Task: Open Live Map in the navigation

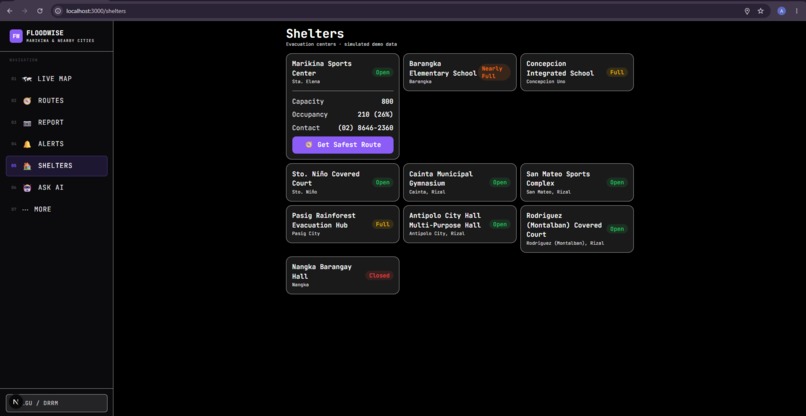Action: click(x=57, y=79)
